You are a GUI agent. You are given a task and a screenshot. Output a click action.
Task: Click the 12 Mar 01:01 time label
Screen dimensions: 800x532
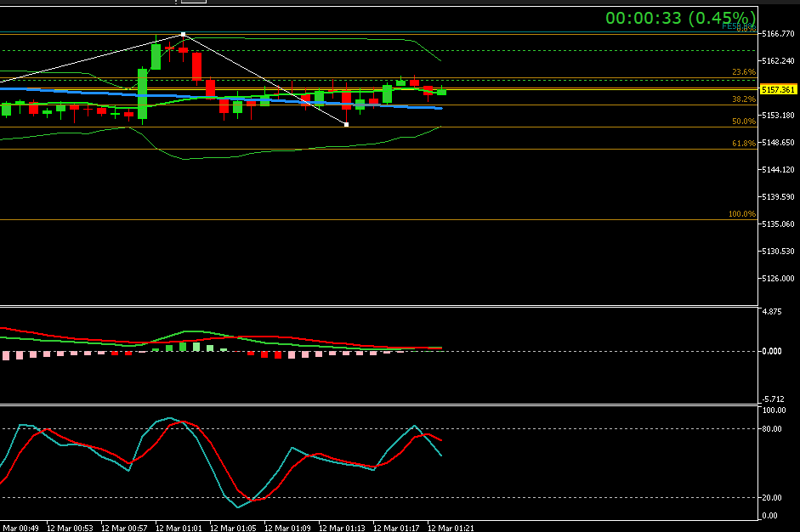(179, 528)
